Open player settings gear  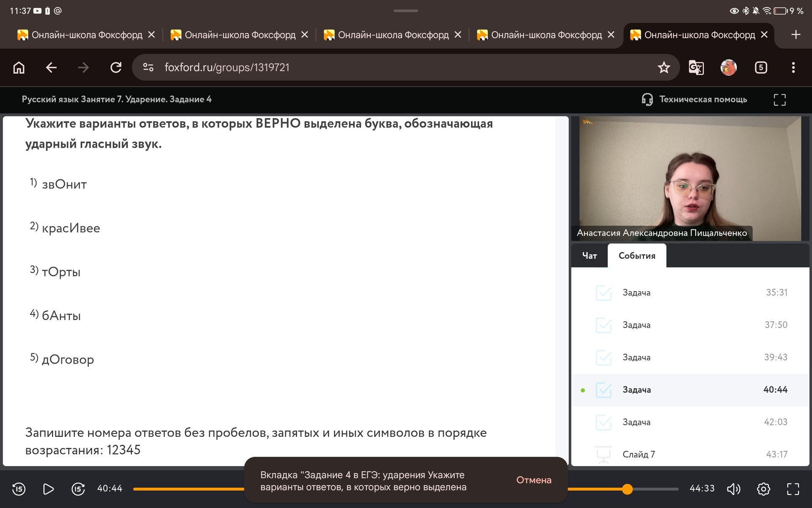[x=763, y=489]
